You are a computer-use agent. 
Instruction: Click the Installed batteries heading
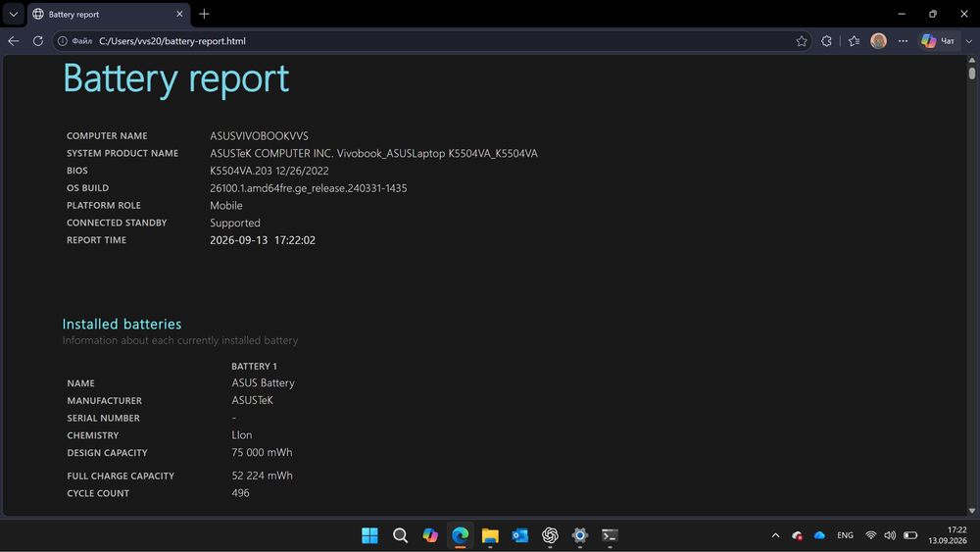[x=122, y=325]
